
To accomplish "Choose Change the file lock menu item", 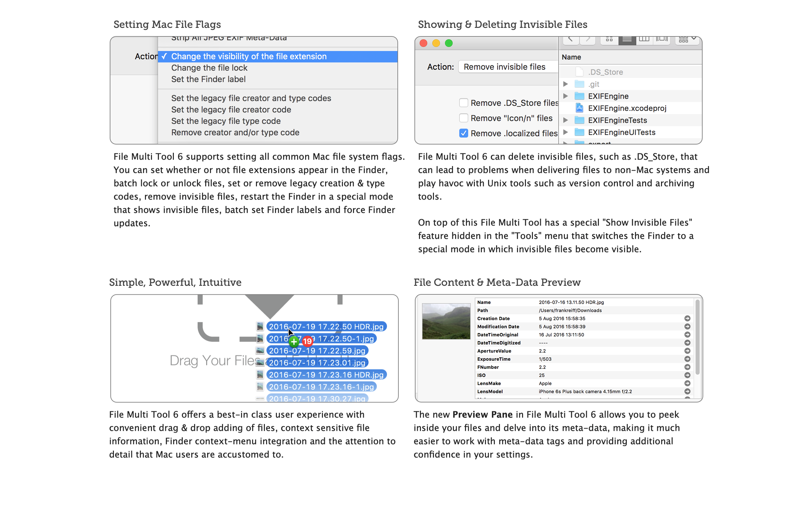I will click(209, 68).
